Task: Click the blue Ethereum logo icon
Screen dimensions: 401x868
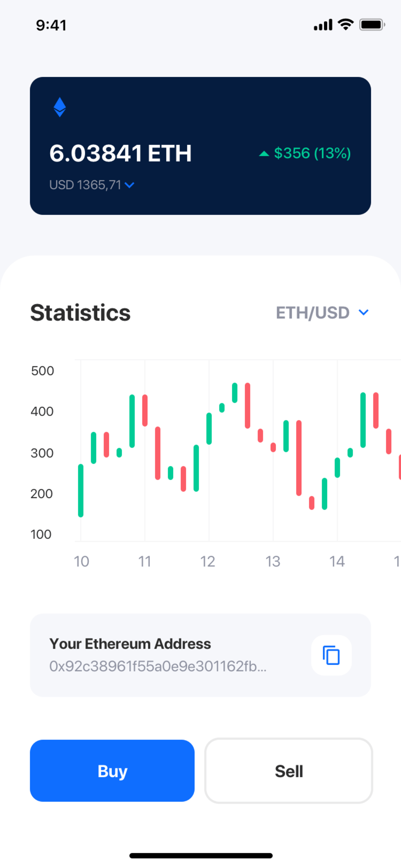Action: (60, 107)
